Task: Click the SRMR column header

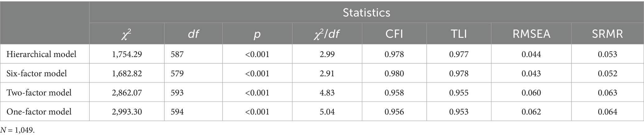Action: click(607, 34)
